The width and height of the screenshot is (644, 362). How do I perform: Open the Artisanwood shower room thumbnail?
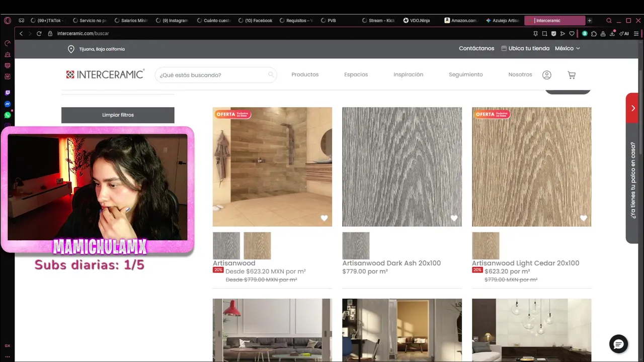click(x=272, y=167)
